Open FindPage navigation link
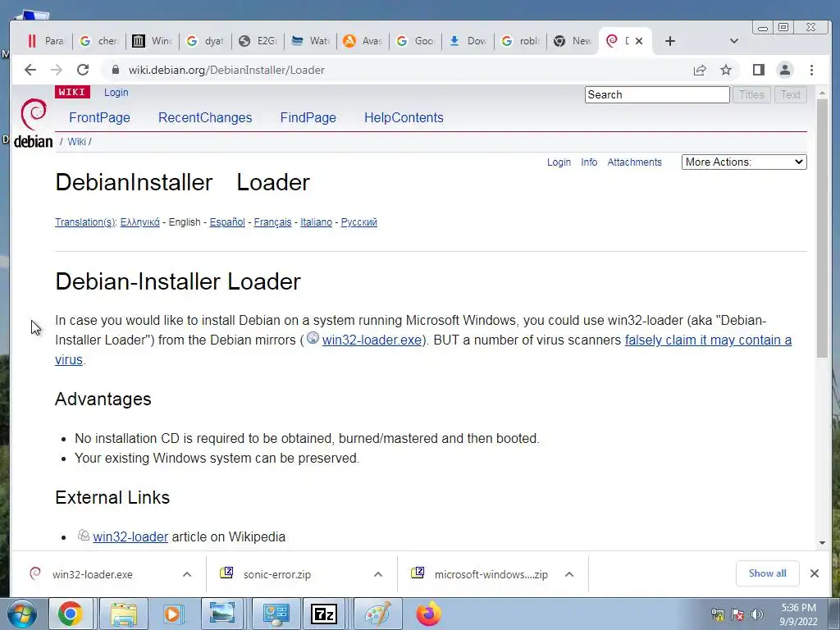 click(x=308, y=118)
